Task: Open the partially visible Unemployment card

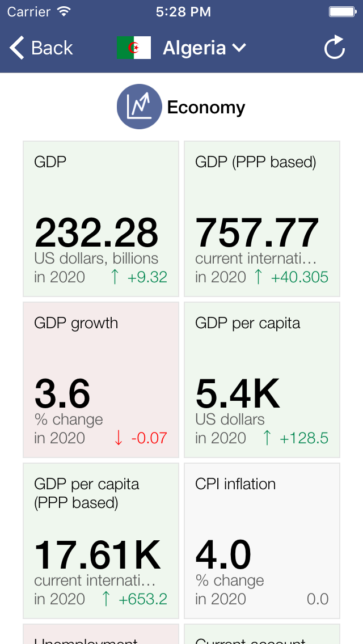Action: [x=101, y=635]
